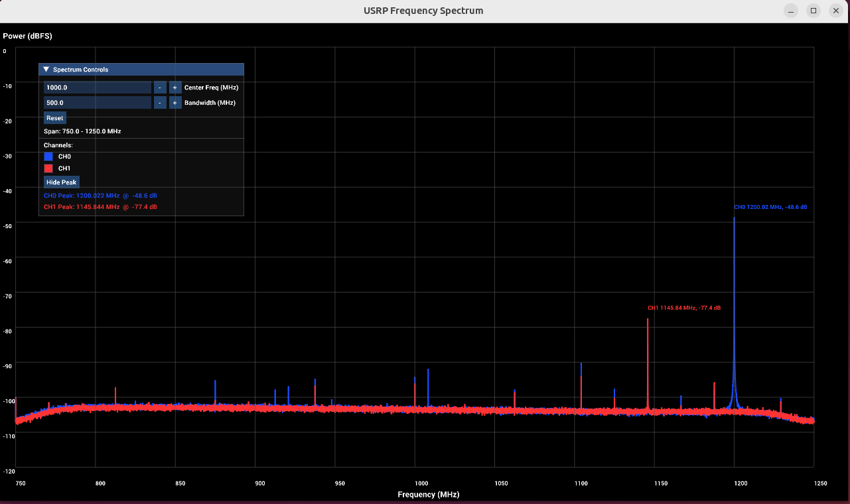Screen dimensions: 850x504
Task: Click the Bandwidth (MHz) label
Action: 210,103
